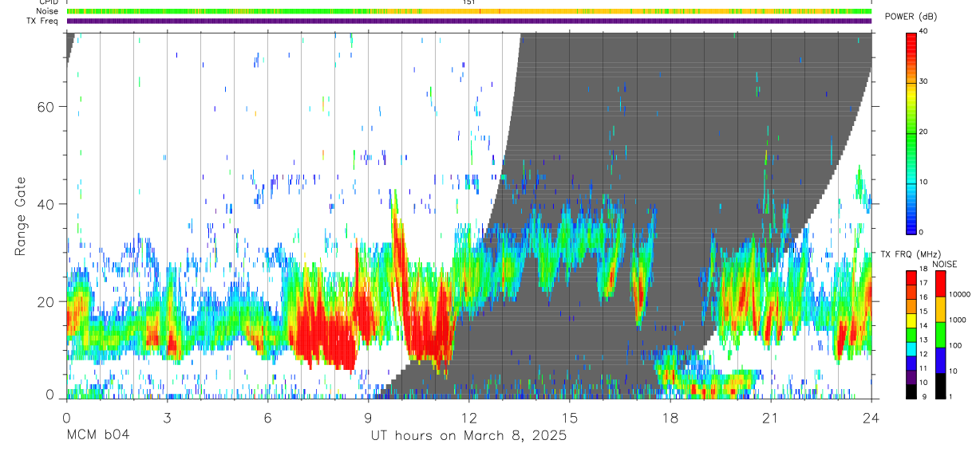Click the MCM b04 radar label
This screenshot has width=980, height=452.
click(x=97, y=436)
